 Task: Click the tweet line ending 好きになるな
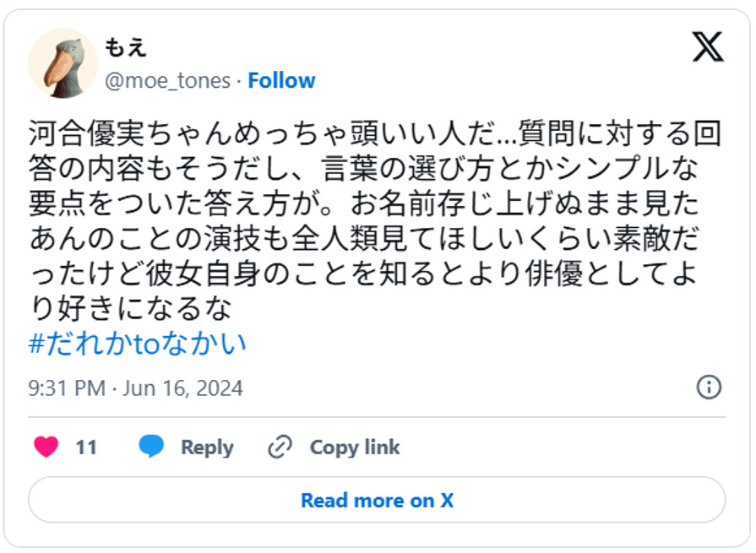point(129,309)
